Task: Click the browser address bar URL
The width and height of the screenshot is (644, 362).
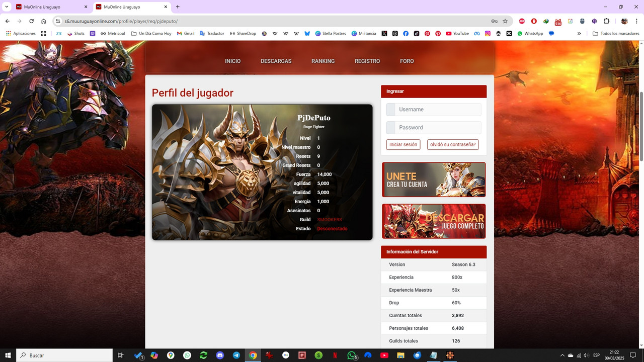Action: 121,21
